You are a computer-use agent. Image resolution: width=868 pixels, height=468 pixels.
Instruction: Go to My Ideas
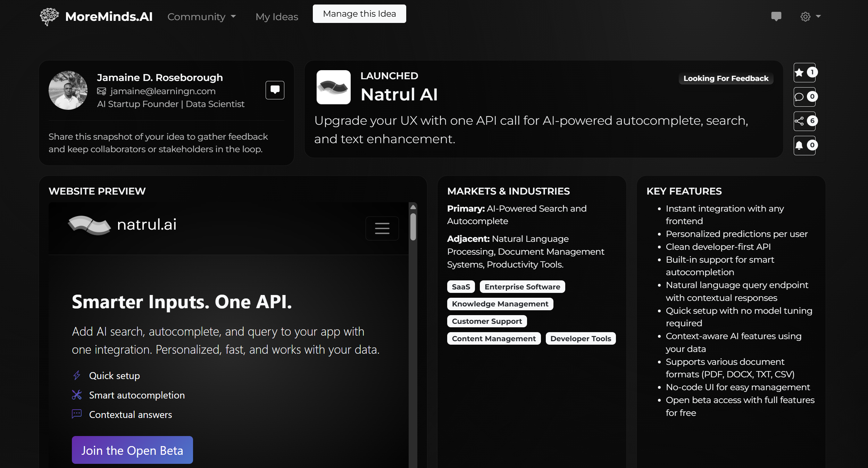(x=277, y=17)
